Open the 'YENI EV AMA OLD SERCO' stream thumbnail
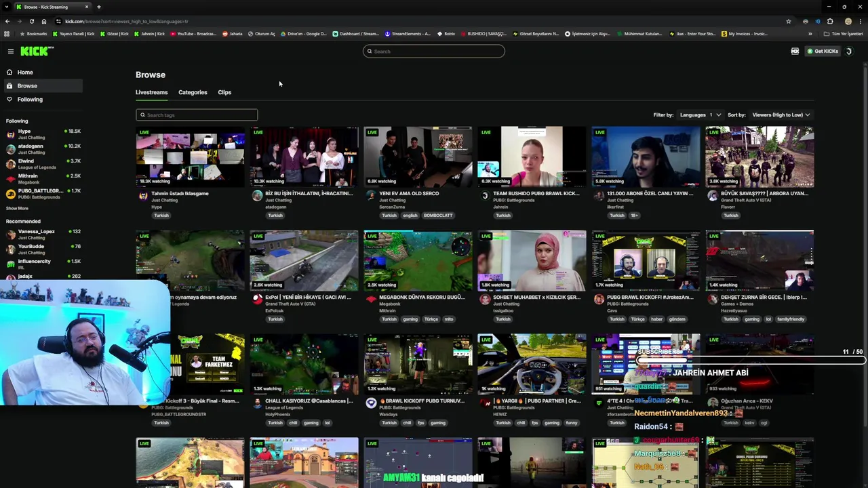Viewport: 868px width, 488px height. (418, 157)
